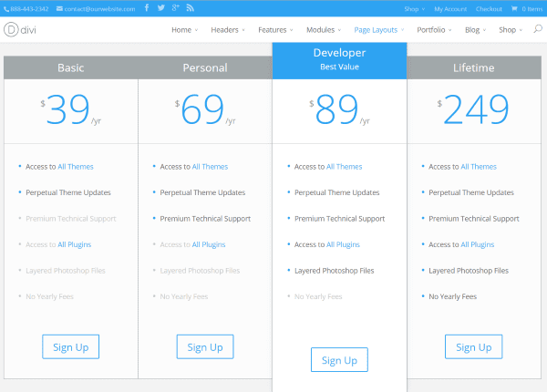The width and height of the screenshot is (547, 392).
Task: Click the Basic plan header
Action: click(x=71, y=67)
